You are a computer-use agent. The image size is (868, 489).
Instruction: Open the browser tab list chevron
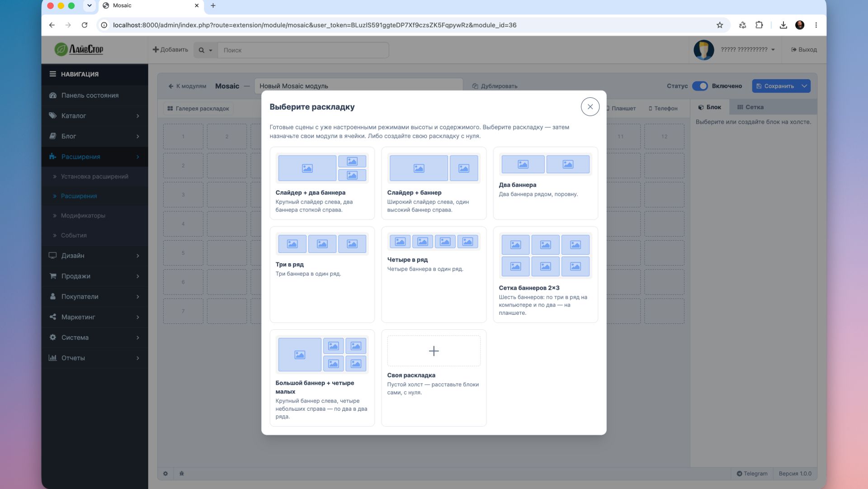(x=90, y=5)
